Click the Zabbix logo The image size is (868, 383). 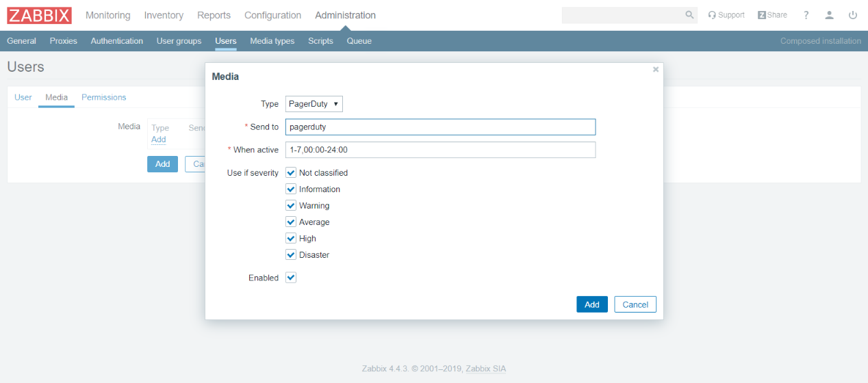[39, 15]
